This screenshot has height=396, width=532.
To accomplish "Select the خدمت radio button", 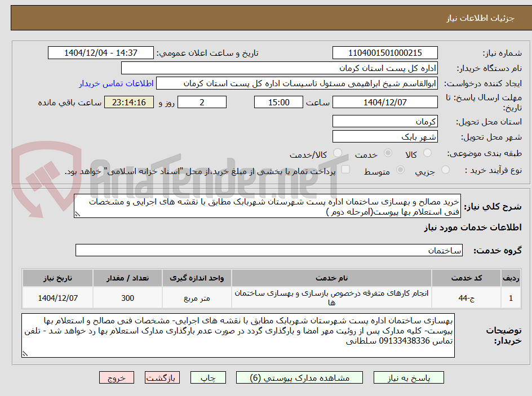I will click(388, 153).
